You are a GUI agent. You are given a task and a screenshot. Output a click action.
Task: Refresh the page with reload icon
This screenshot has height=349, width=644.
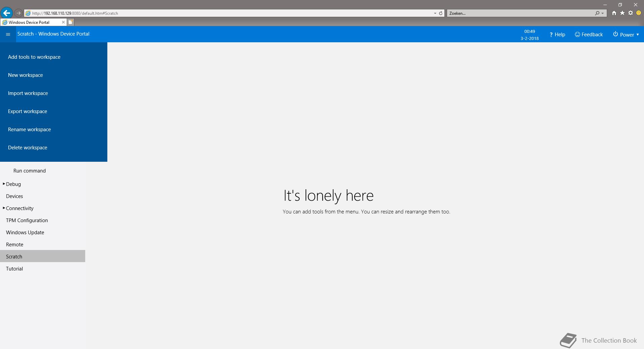pos(441,13)
